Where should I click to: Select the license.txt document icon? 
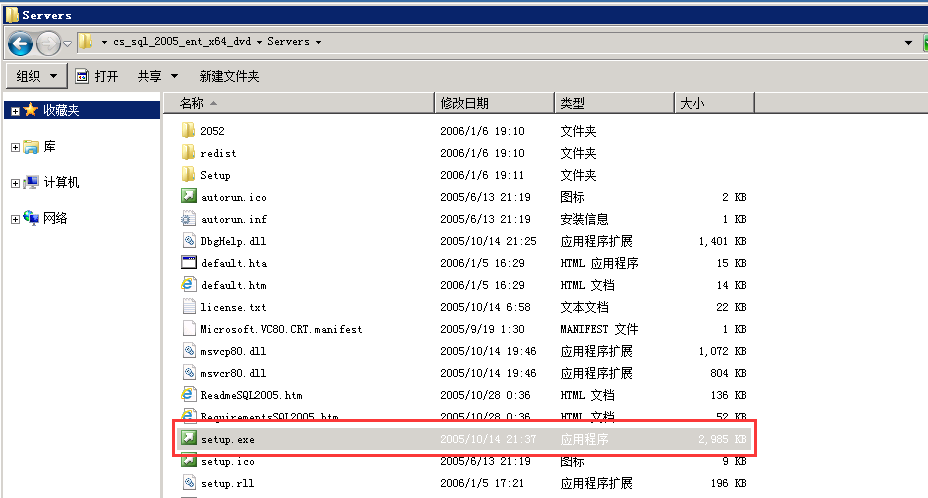(x=188, y=307)
